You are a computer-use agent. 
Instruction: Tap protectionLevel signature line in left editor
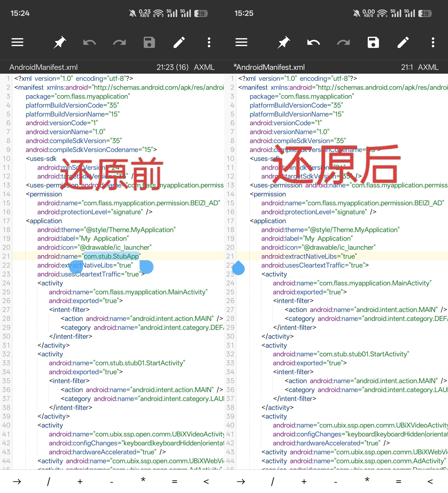click(95, 212)
